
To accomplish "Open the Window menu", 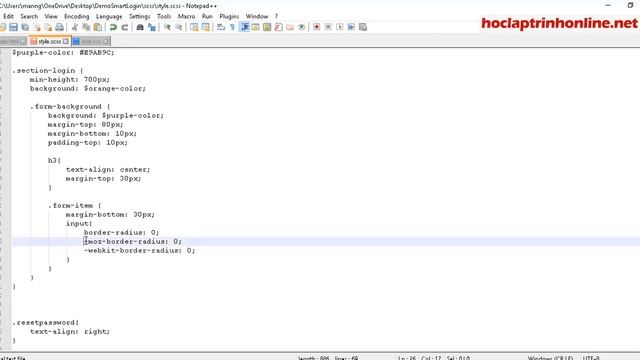I will pyautogui.click(x=257, y=16).
